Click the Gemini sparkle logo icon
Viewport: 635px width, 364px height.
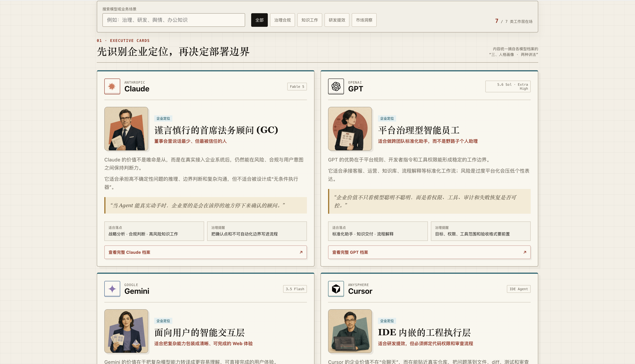[x=112, y=289]
